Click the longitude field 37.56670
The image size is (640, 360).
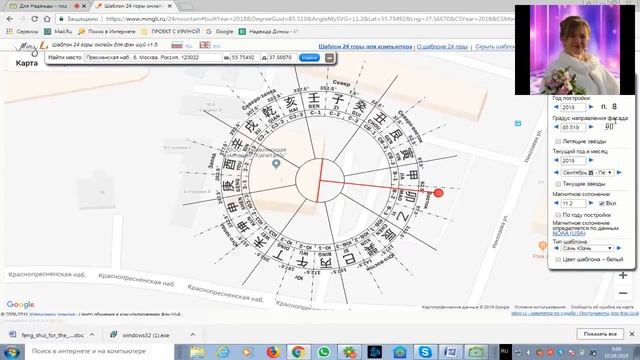(282, 58)
